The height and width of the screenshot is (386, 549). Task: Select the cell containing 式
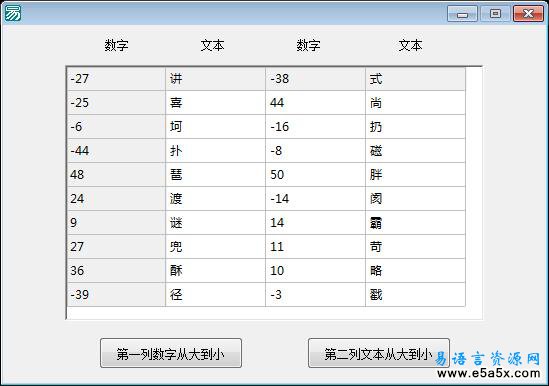416,79
